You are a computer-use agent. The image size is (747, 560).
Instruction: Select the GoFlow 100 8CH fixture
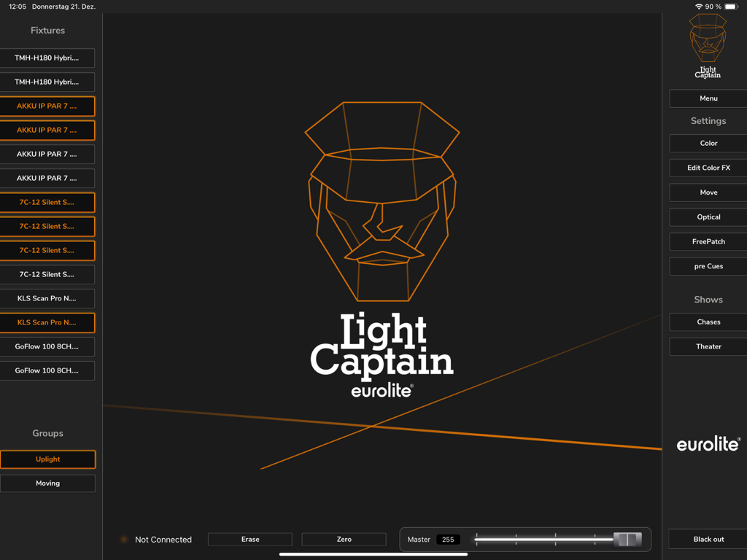[47, 346]
